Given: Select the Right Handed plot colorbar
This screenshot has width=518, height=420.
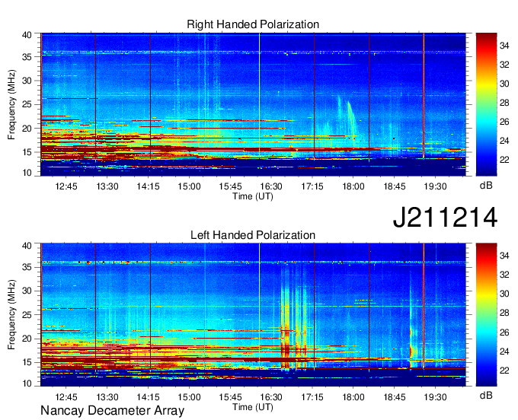Looking at the screenshot, I should click(486, 104).
